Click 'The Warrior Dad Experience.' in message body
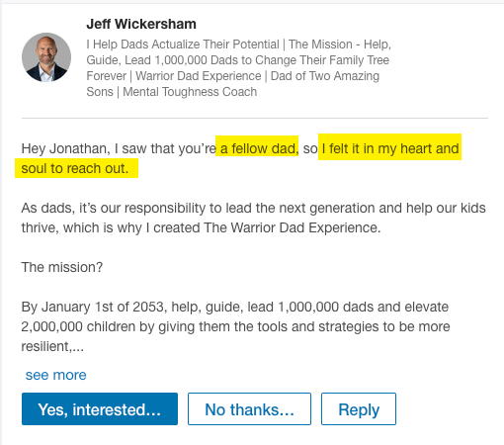 click(293, 227)
